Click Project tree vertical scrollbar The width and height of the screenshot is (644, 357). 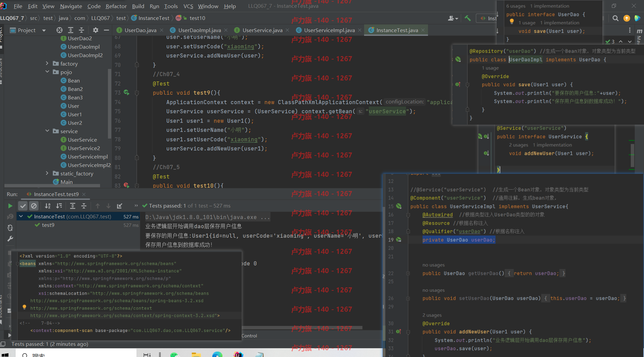(109, 103)
